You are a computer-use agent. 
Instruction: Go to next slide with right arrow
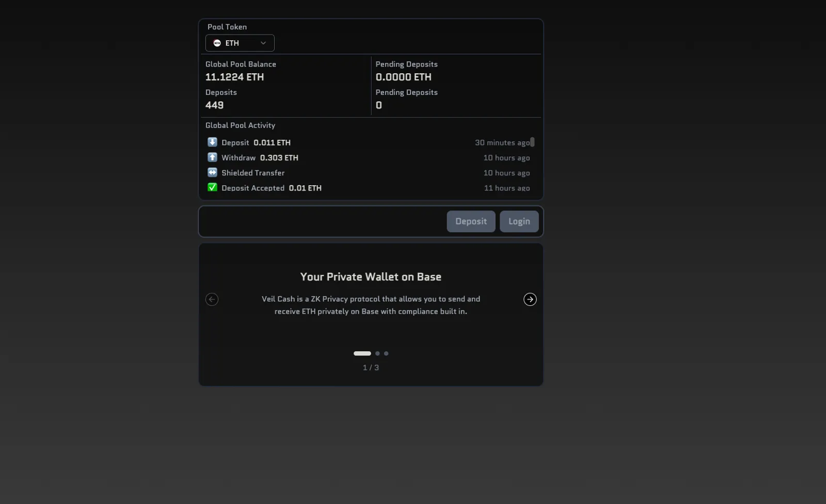tap(530, 299)
